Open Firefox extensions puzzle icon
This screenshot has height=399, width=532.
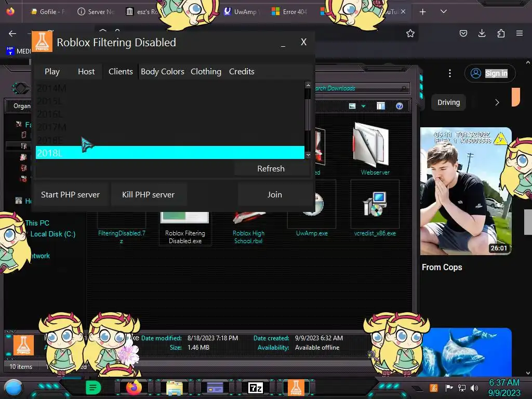pyautogui.click(x=501, y=33)
